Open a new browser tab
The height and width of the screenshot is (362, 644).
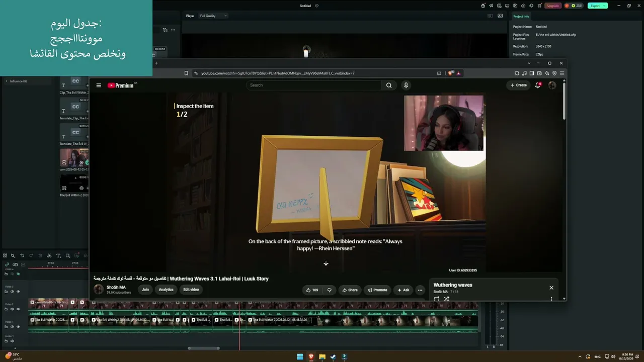point(156,63)
